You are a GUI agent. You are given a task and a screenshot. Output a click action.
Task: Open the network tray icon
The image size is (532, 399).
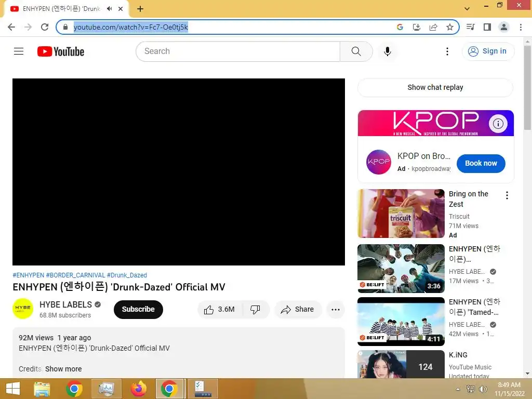471,389
